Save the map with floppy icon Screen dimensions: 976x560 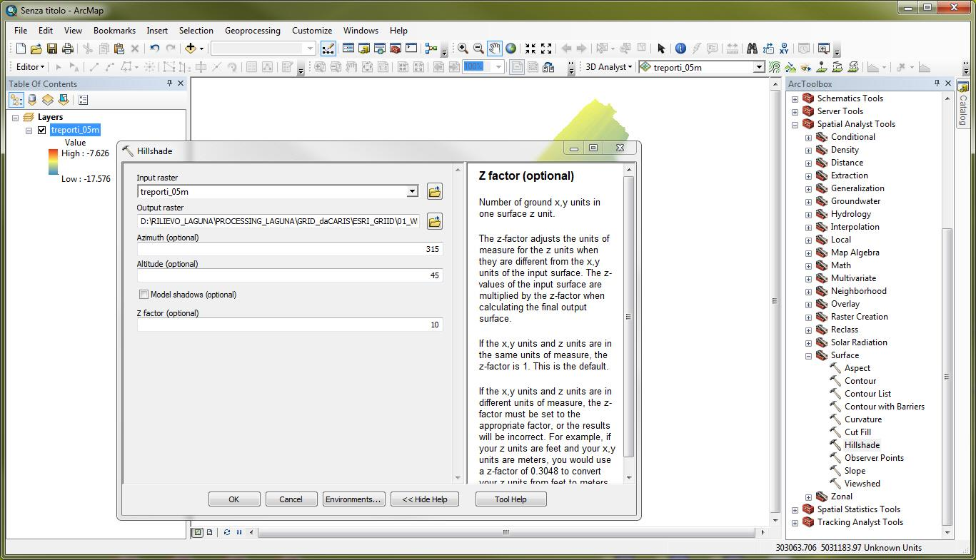point(52,49)
